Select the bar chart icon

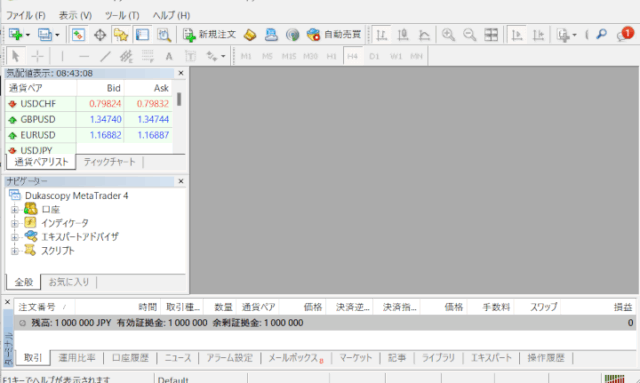(x=382, y=35)
